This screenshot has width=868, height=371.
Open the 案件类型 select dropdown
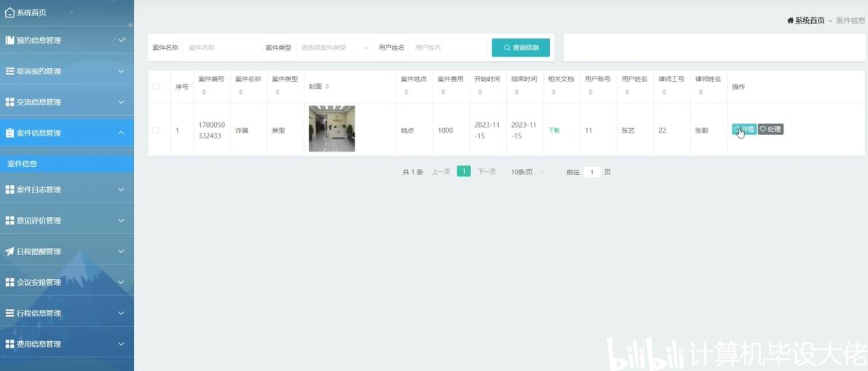click(335, 47)
